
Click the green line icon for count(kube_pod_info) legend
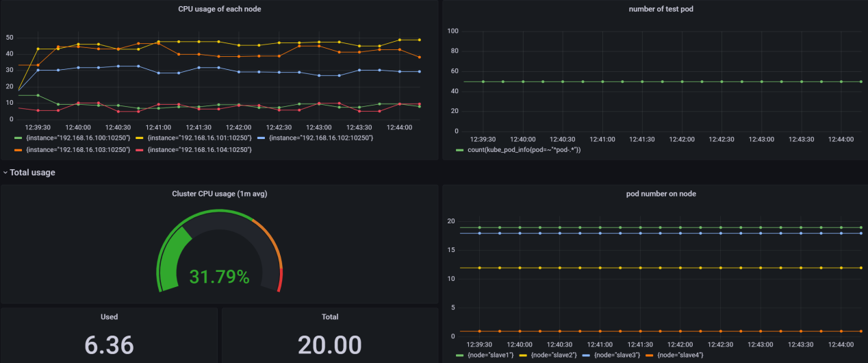point(459,149)
